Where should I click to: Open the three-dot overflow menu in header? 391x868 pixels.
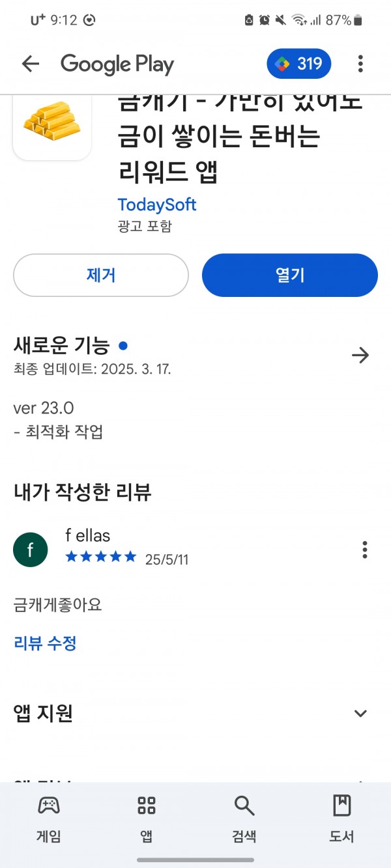point(360,63)
